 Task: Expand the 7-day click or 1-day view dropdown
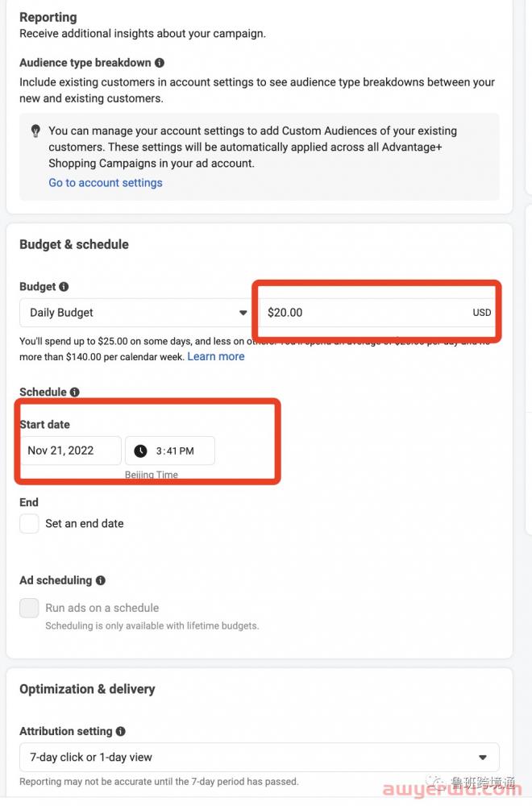[259, 757]
